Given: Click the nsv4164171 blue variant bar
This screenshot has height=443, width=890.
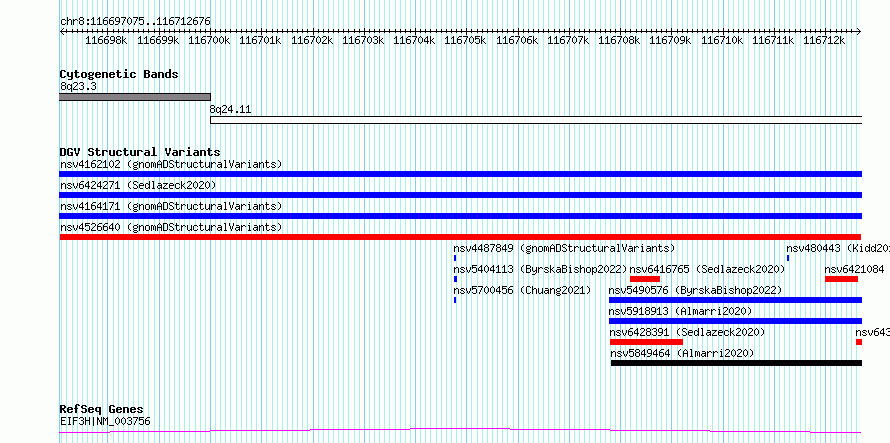Looking at the screenshot, I should pyautogui.click(x=460, y=216).
